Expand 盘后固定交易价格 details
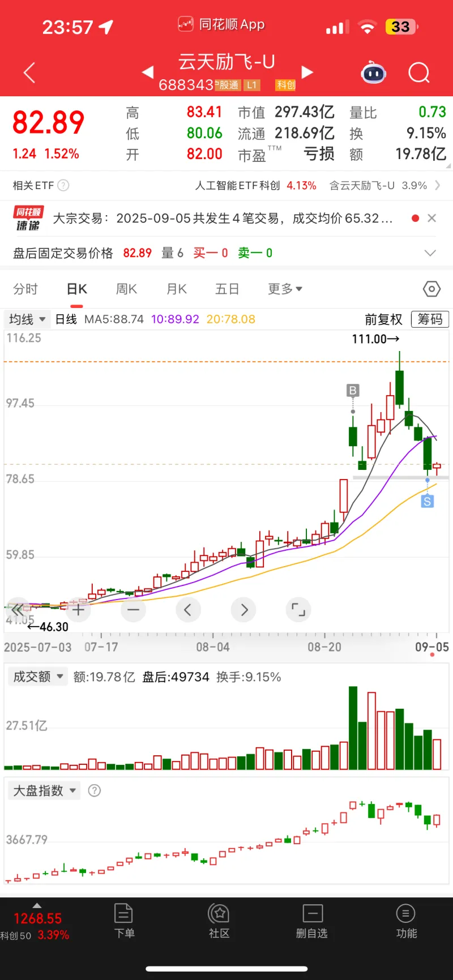453x980 pixels. [x=430, y=253]
